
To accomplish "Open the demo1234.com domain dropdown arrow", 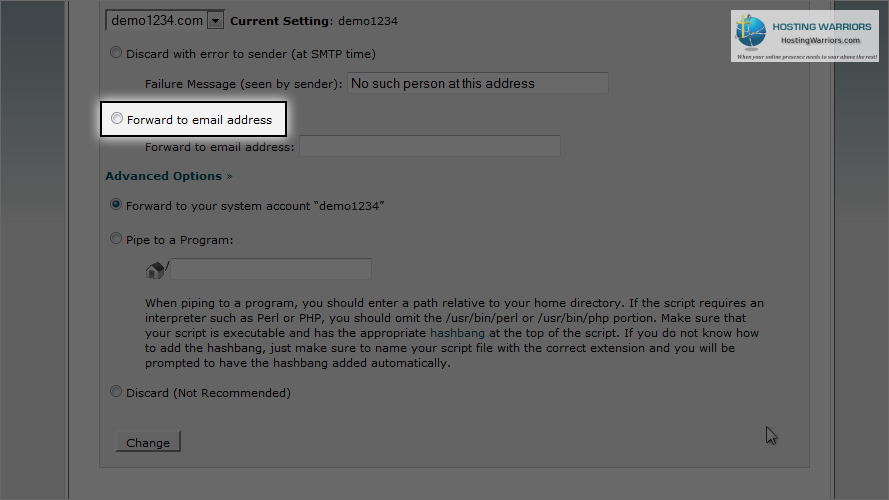I will click(x=215, y=21).
